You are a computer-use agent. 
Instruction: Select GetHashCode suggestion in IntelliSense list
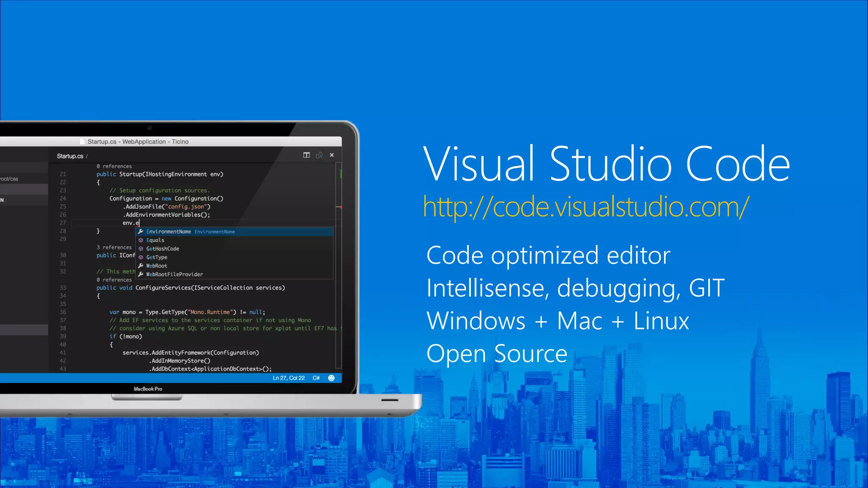click(x=234, y=249)
